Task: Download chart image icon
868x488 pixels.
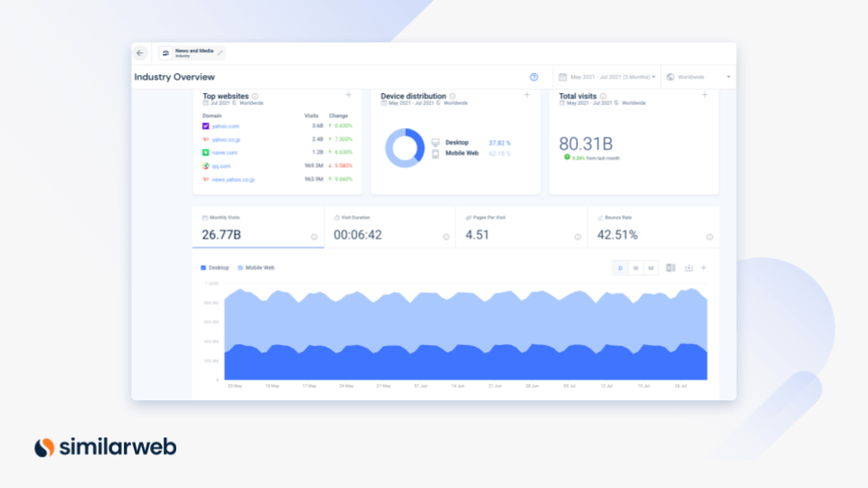Action: 689,267
